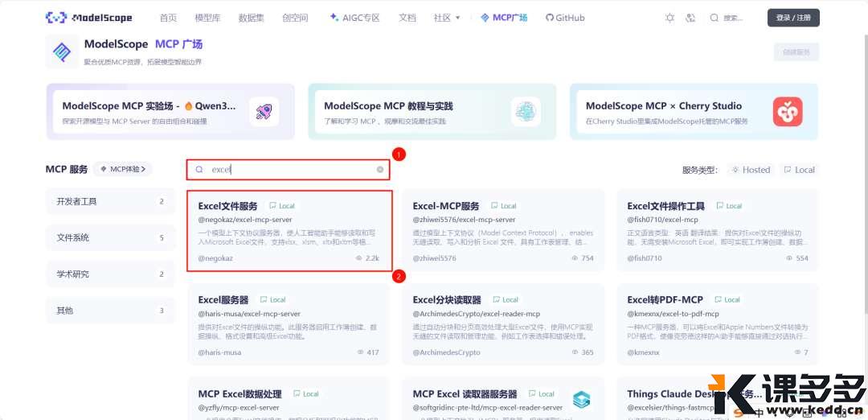Toggle the Local service type filter
868x420 pixels.
(799, 170)
